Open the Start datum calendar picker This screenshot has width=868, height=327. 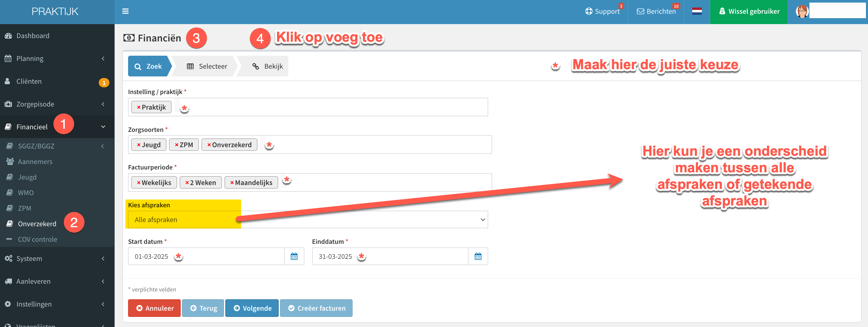(294, 257)
